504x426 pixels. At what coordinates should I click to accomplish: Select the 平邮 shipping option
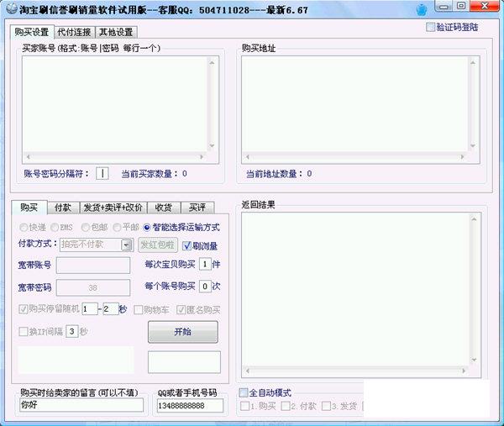pyautogui.click(x=117, y=228)
